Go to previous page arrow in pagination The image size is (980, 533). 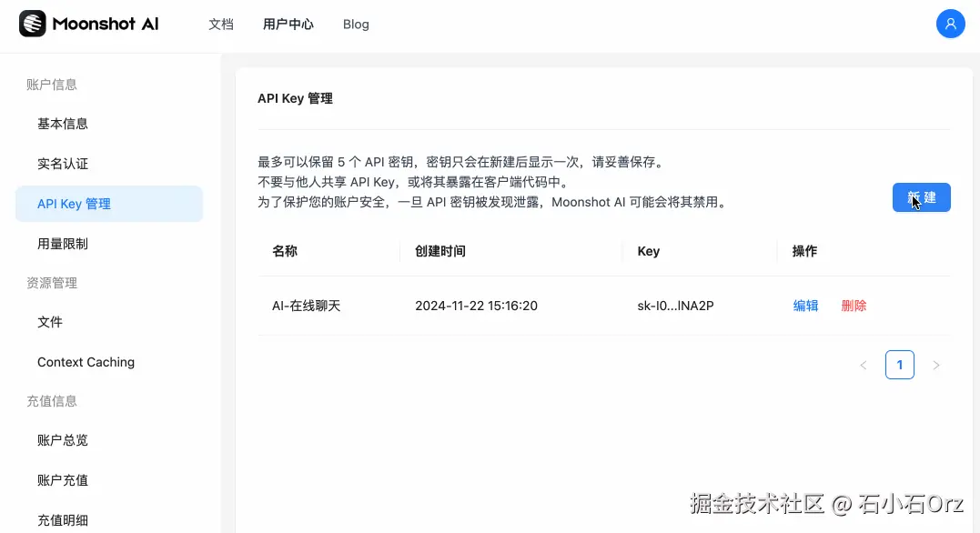point(864,365)
